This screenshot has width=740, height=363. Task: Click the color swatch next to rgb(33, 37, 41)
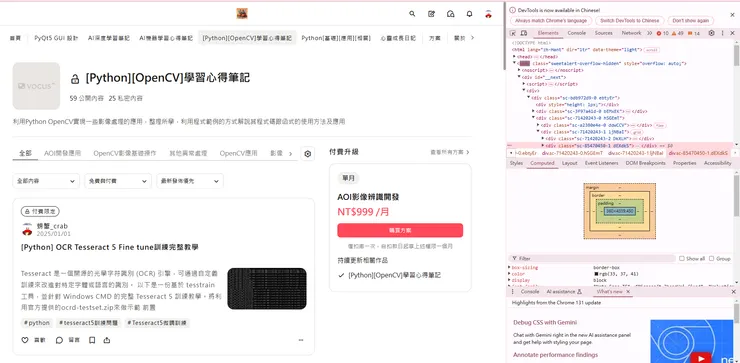point(596,274)
